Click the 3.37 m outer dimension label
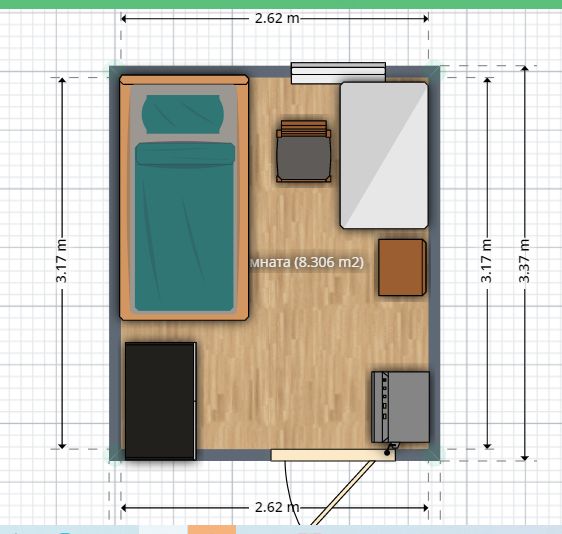Image resolution: width=562 pixels, height=534 pixels. 524,261
